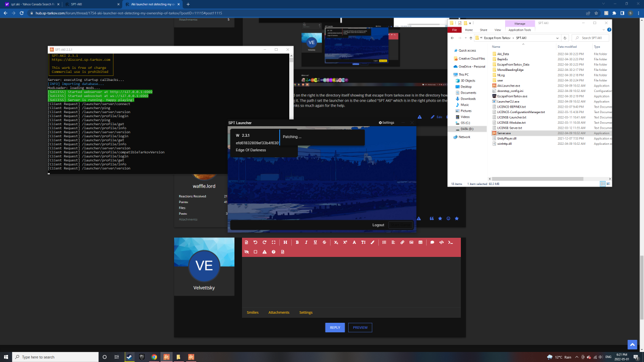Expand the Explorer address bar dropdown
The image size is (644, 362).
(557, 38)
